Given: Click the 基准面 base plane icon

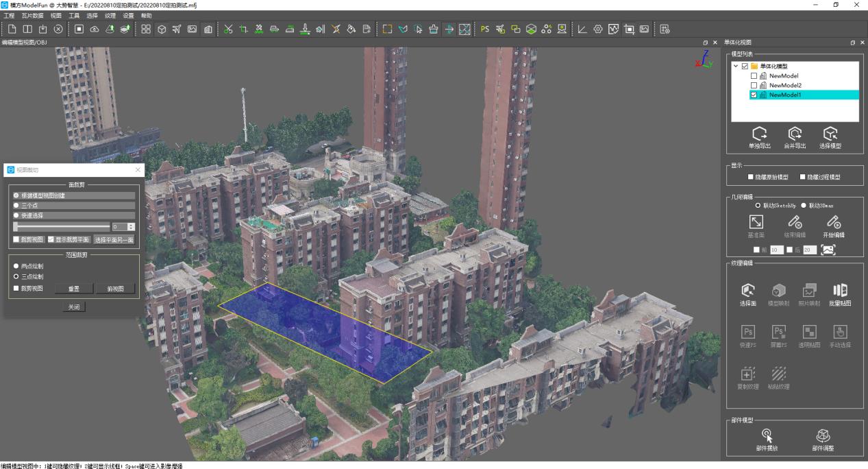Looking at the screenshot, I should click(756, 221).
